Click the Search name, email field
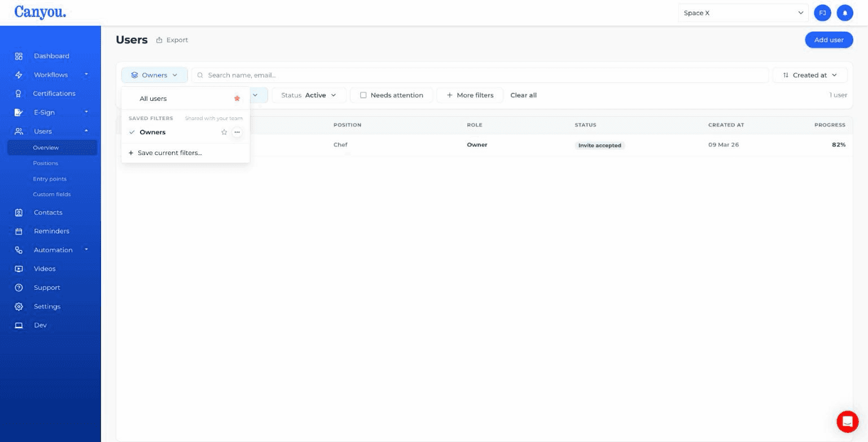Viewport: 868px width, 442px height. tap(480, 75)
